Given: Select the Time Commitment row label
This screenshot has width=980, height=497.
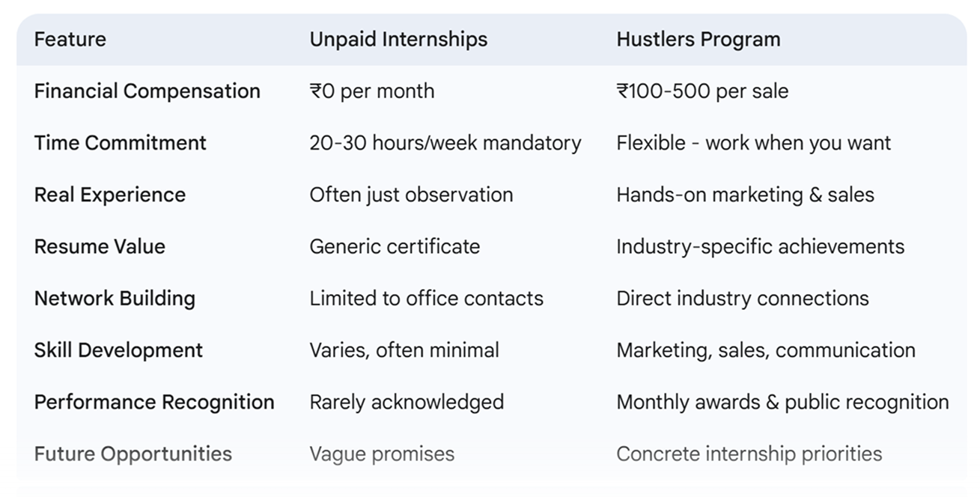Looking at the screenshot, I should click(121, 143).
